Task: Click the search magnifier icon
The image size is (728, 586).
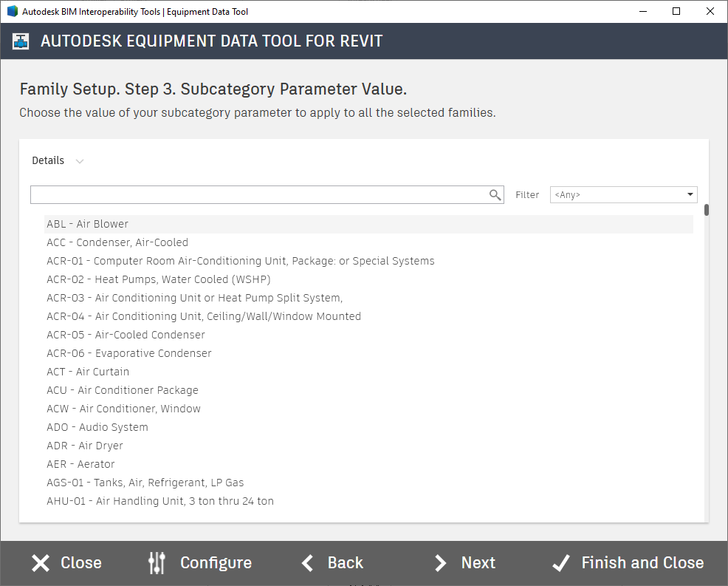Action: [493, 194]
